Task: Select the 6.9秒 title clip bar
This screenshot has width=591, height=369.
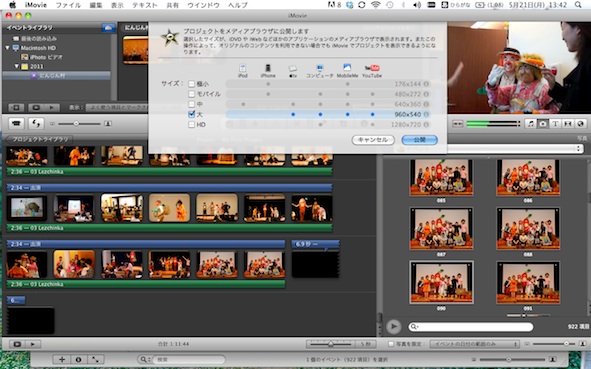Action: pyautogui.click(x=315, y=244)
